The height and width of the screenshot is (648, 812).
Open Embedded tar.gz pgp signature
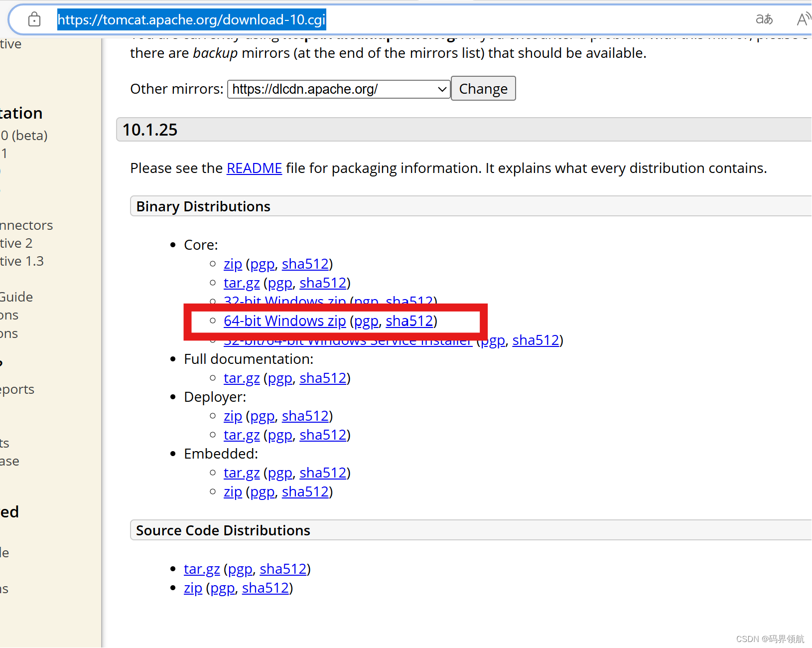pyautogui.click(x=280, y=473)
